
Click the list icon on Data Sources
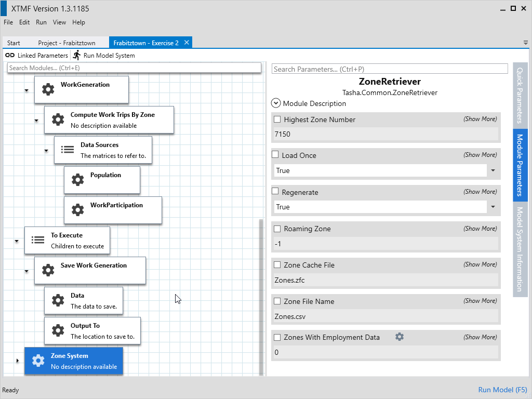tap(68, 150)
